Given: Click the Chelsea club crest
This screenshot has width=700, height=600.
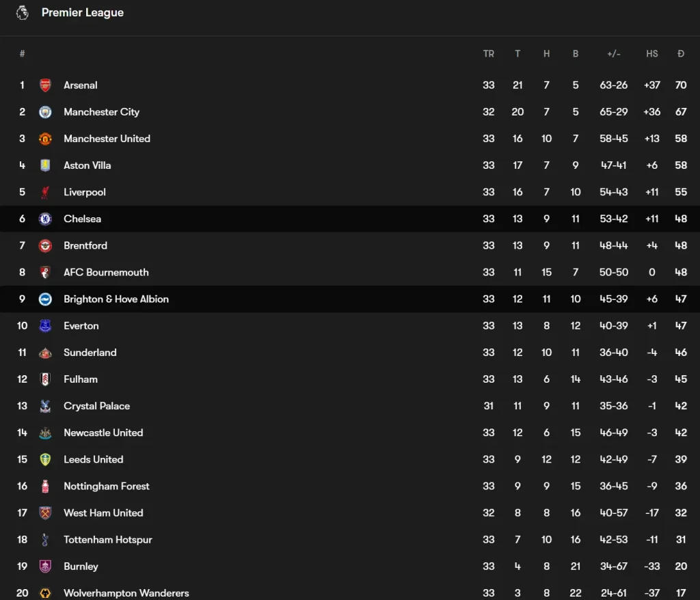Looking at the screenshot, I should coord(46,219).
